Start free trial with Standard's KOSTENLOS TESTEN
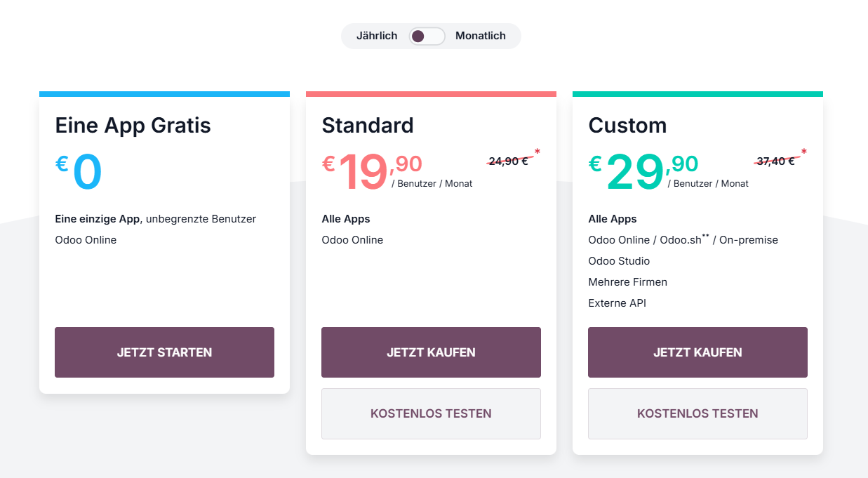The width and height of the screenshot is (868, 478). click(x=431, y=413)
